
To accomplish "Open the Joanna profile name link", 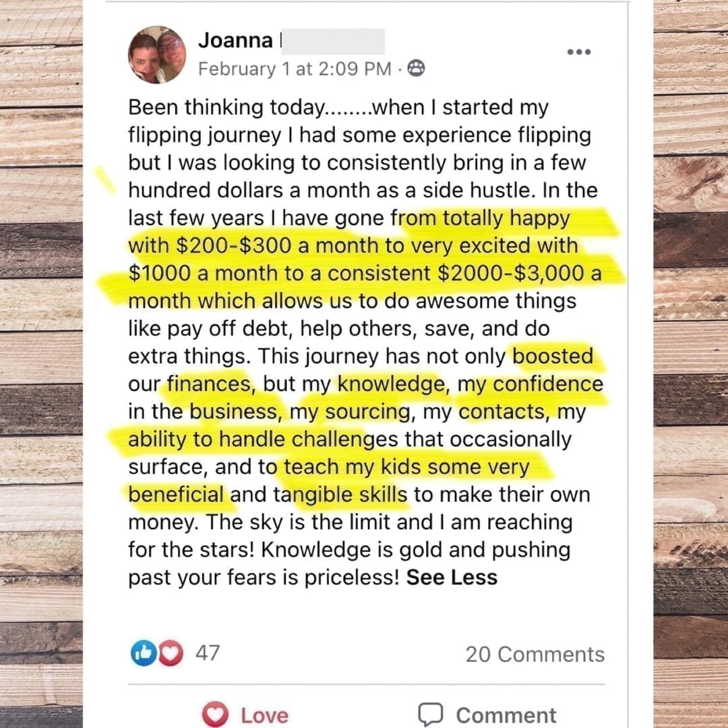I will point(235,40).
